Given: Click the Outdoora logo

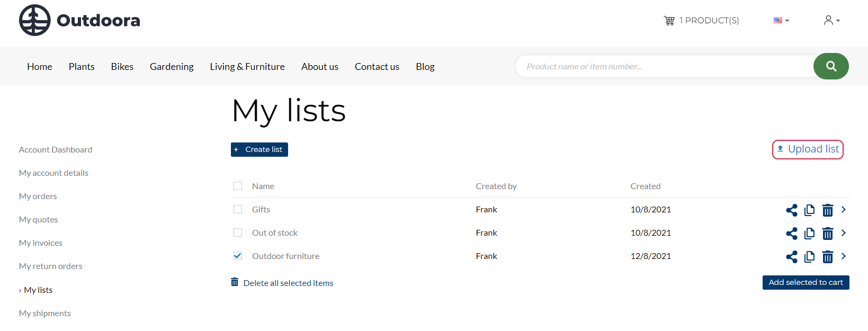Looking at the screenshot, I should [79, 21].
